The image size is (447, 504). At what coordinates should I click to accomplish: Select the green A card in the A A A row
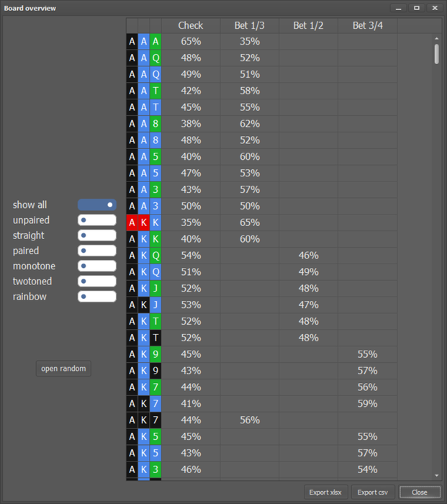pos(155,42)
